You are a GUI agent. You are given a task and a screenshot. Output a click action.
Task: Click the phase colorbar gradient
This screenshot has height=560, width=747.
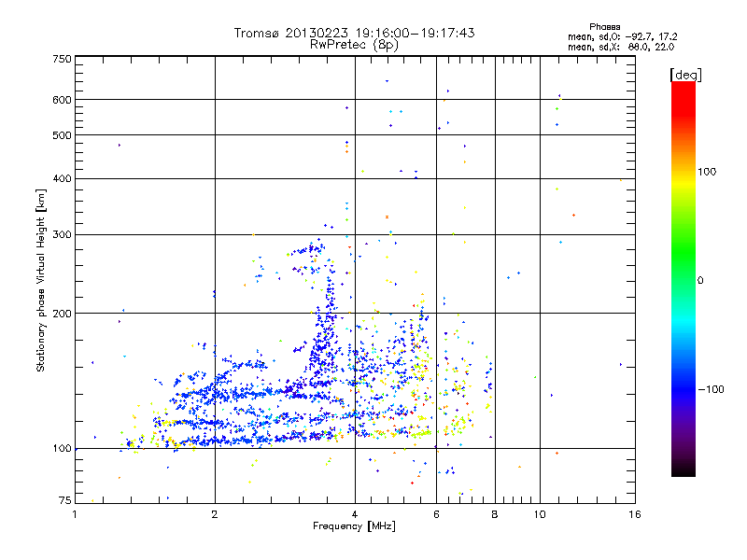684,279
